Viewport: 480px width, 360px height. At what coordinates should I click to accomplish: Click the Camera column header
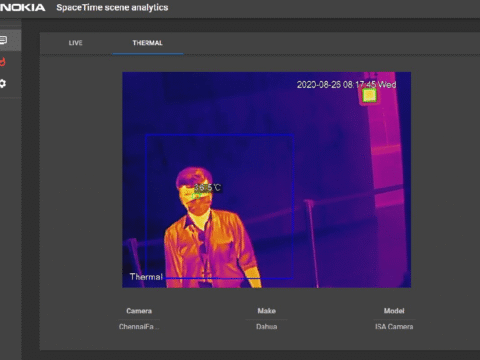coord(139,311)
